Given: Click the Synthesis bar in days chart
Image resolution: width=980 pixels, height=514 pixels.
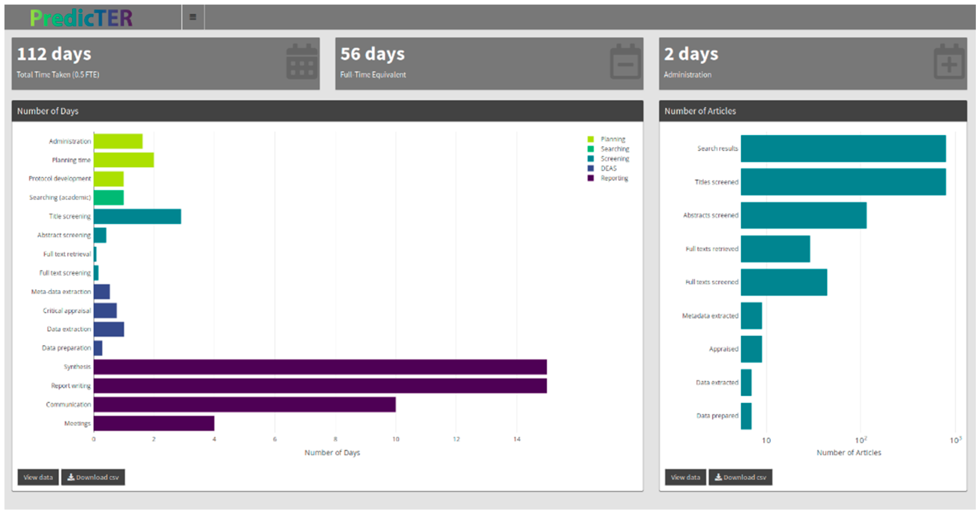Looking at the screenshot, I should click(320, 367).
